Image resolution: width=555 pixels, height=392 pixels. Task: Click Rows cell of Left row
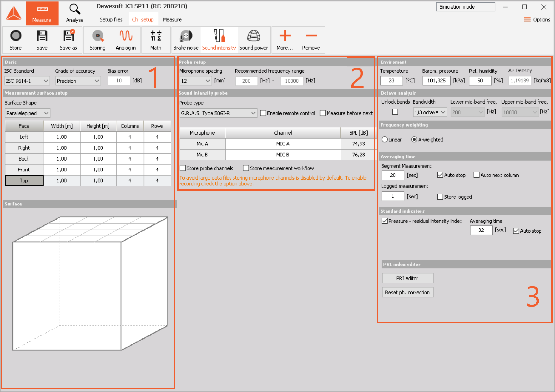point(157,137)
